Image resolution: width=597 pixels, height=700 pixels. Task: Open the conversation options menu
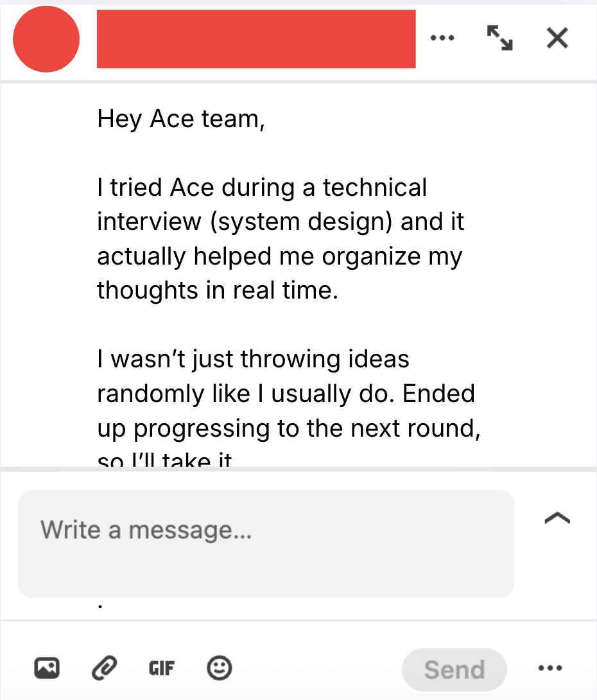(x=442, y=39)
